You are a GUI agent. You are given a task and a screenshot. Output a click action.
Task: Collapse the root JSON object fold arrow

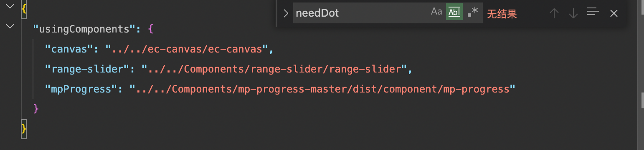tap(10, 7)
